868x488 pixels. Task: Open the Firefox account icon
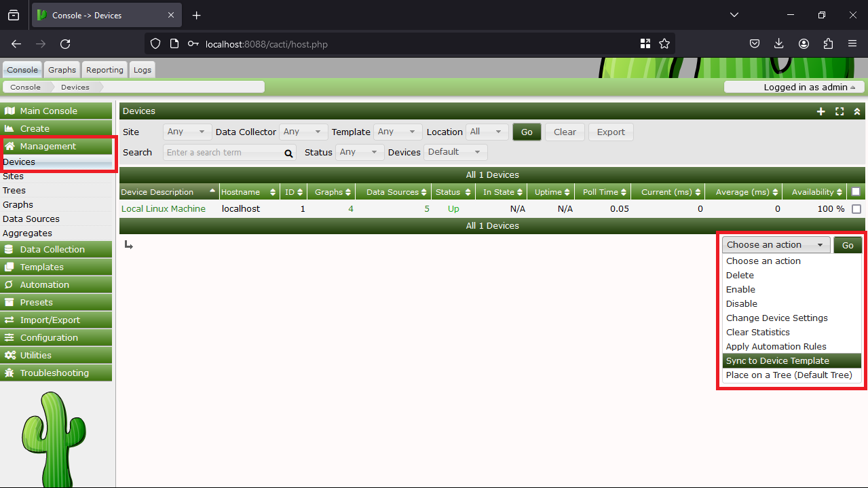pyautogui.click(x=804, y=43)
